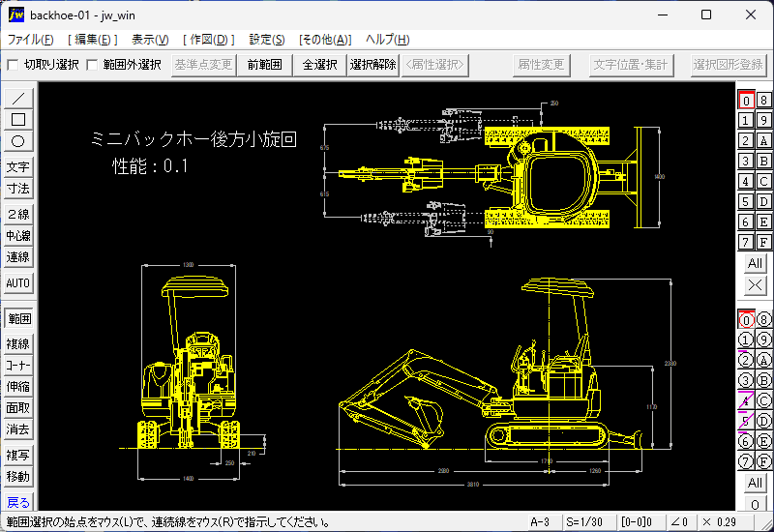Toggle circular layer group 2 button
The height and width of the screenshot is (532, 774).
[746, 360]
